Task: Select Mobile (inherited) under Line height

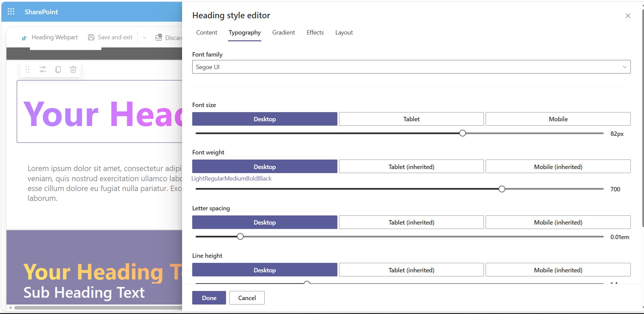Action: (558, 270)
